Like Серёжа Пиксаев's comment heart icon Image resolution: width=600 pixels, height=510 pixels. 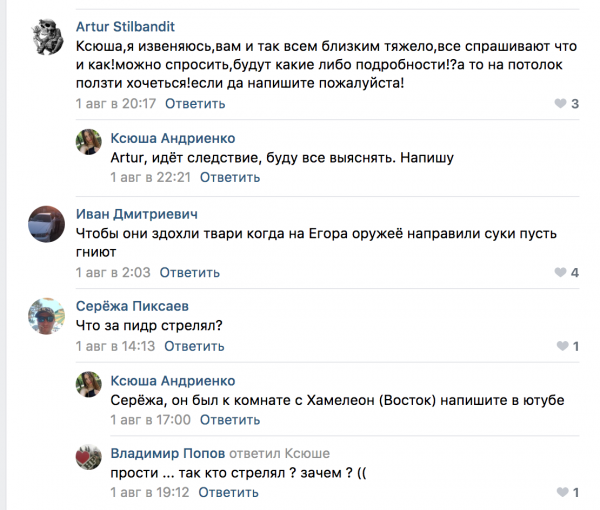click(562, 346)
